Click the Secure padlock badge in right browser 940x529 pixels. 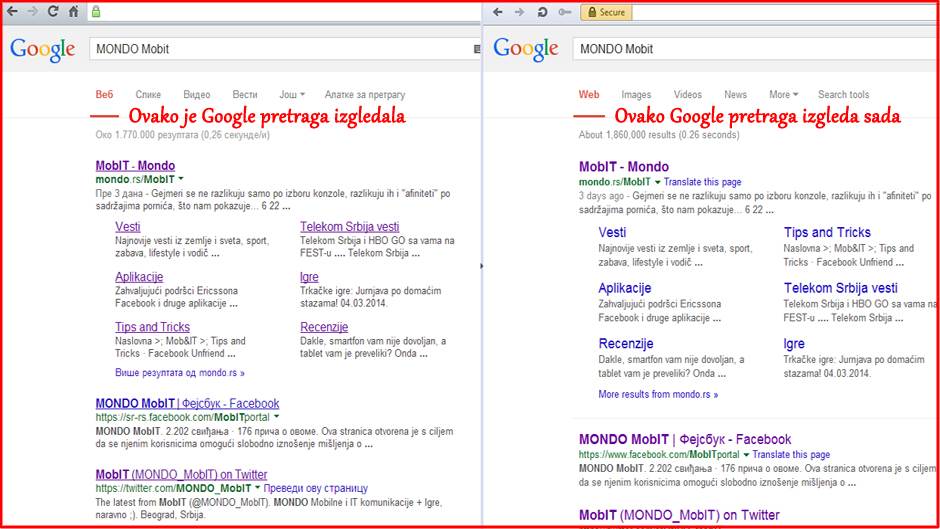point(606,12)
